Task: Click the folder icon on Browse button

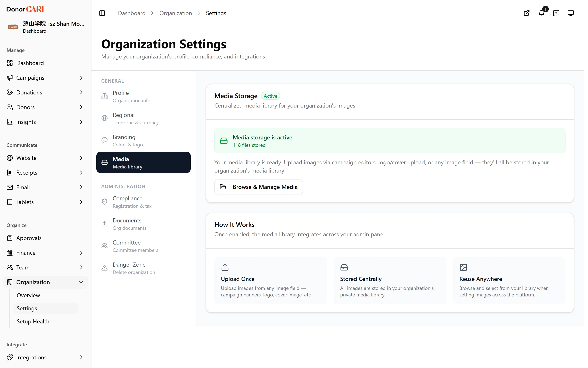Action: [x=223, y=187]
